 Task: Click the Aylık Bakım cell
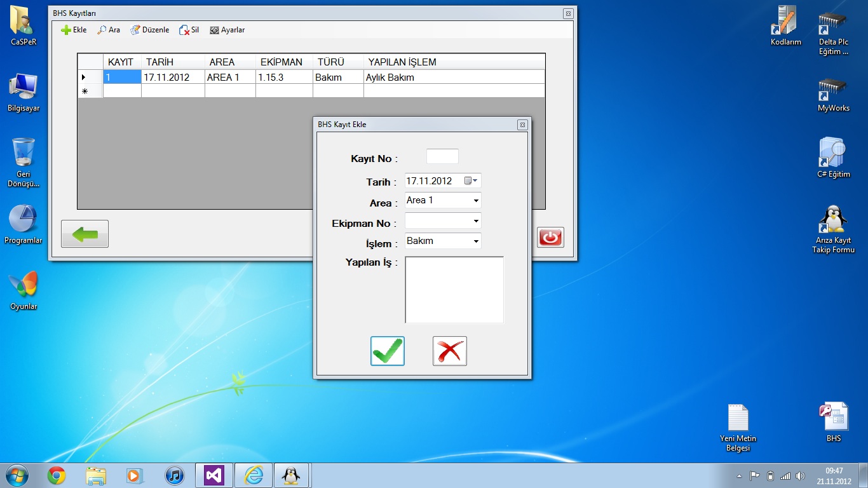point(454,77)
